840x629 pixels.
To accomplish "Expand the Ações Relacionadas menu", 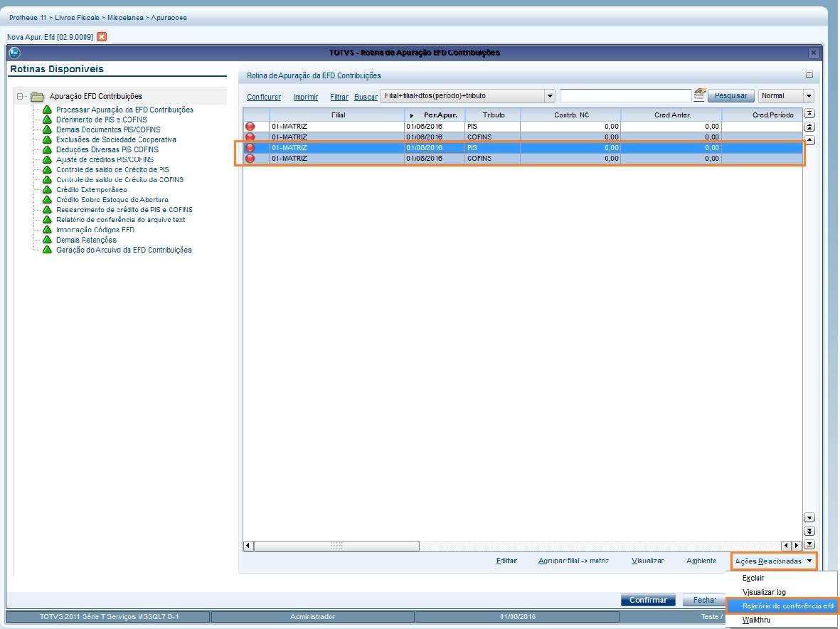I will coord(774,561).
